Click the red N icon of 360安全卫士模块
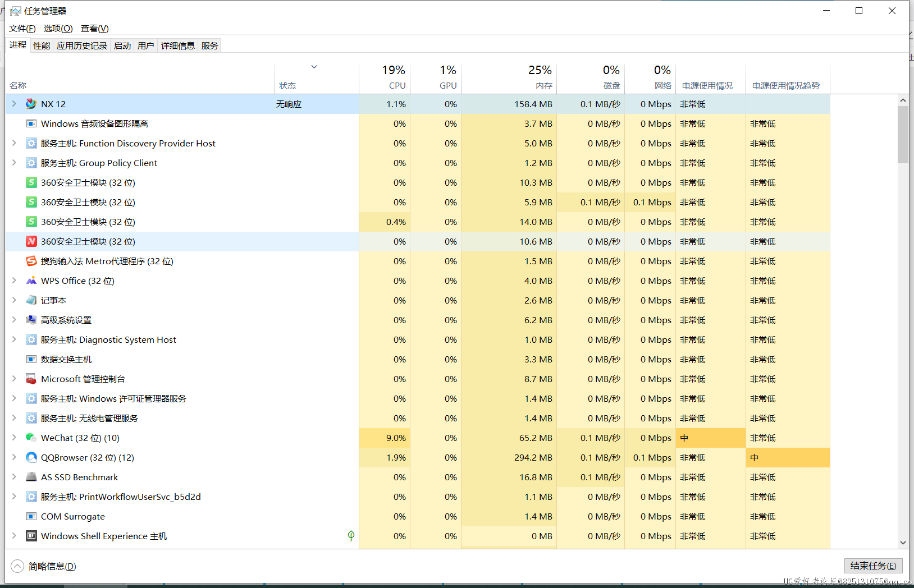This screenshot has width=914, height=588. click(31, 241)
